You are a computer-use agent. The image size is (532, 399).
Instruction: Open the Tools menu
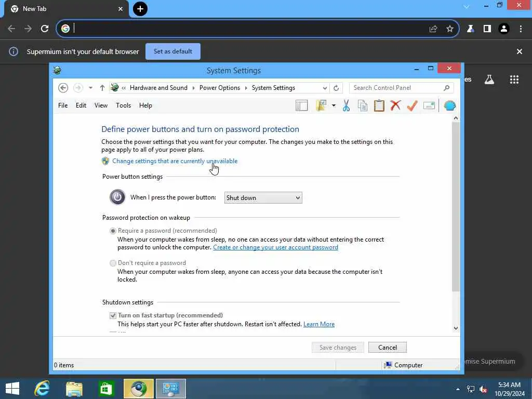coord(123,105)
